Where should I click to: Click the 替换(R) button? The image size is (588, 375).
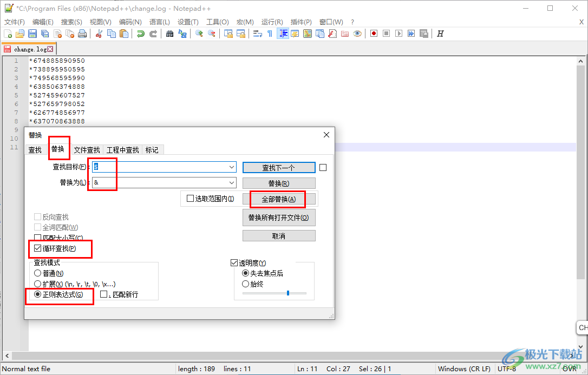279,183
